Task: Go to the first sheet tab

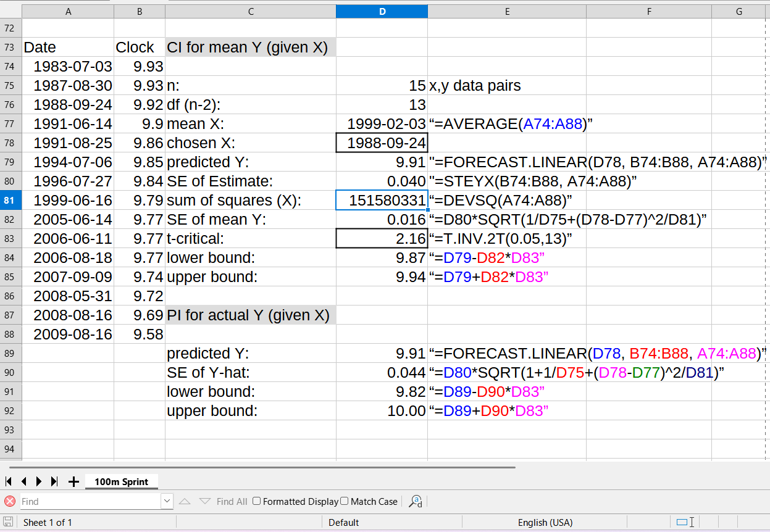Action: (x=9, y=481)
